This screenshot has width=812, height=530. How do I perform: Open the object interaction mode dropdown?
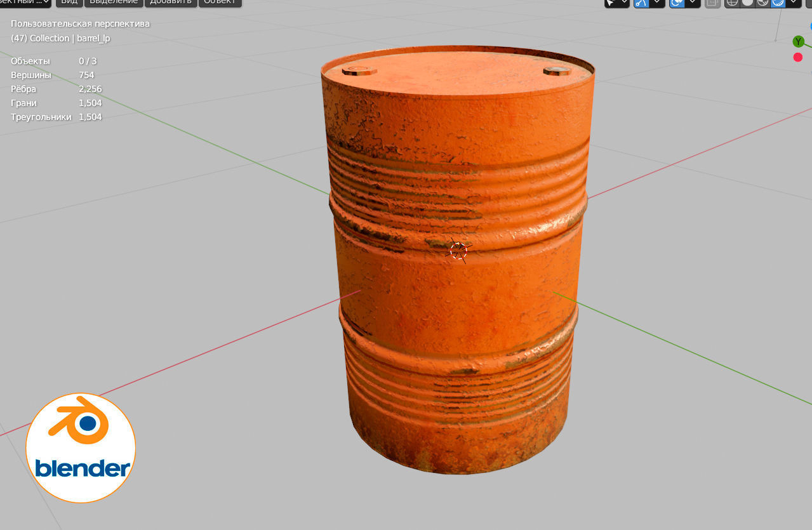click(x=25, y=3)
